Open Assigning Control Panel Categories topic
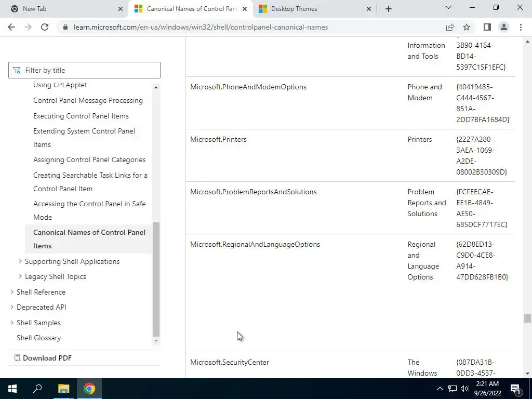532x399 pixels. (x=89, y=159)
